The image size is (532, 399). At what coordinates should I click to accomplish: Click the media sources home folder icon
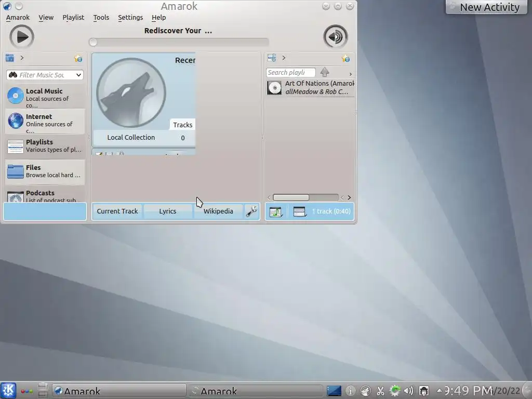click(x=10, y=58)
